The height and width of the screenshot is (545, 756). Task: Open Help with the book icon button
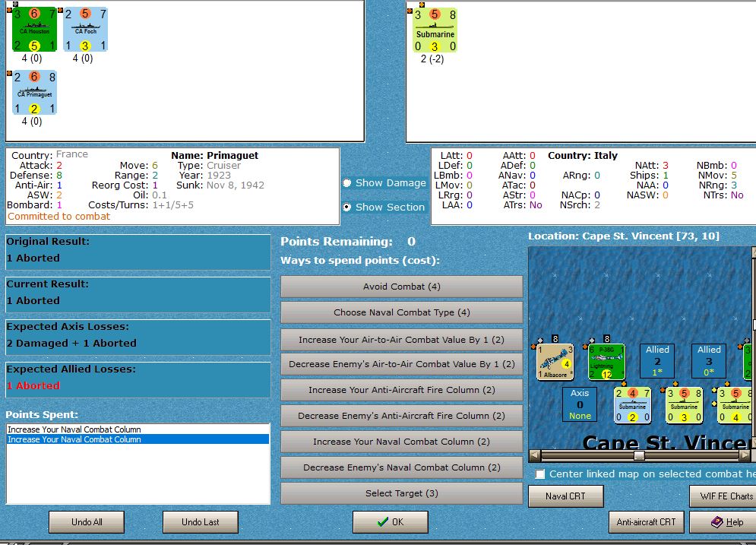(724, 522)
